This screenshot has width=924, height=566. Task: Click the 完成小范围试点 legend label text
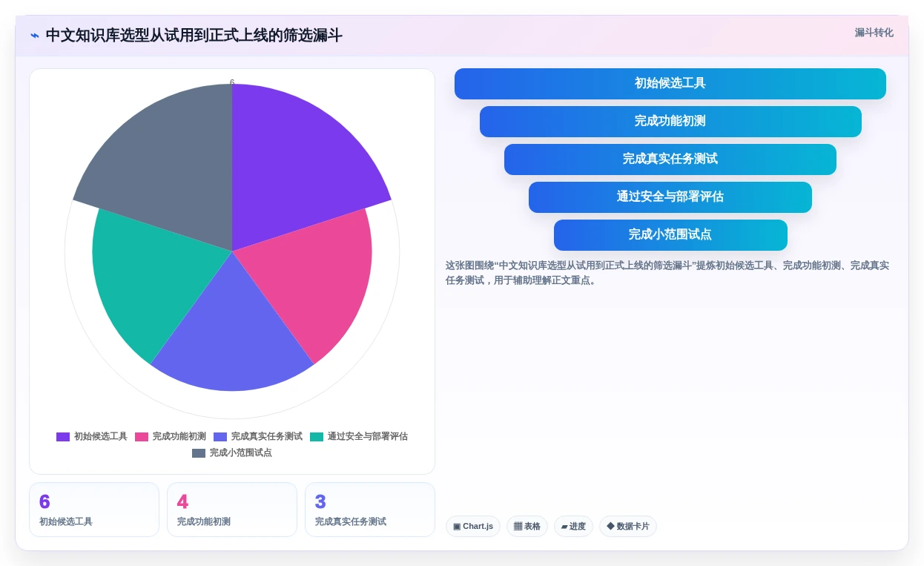tap(241, 453)
